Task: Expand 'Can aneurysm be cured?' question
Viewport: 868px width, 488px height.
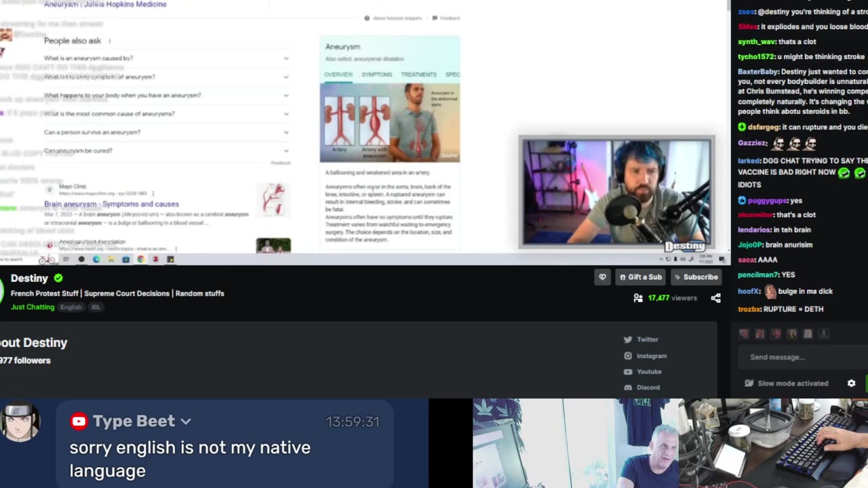Action: (x=167, y=150)
